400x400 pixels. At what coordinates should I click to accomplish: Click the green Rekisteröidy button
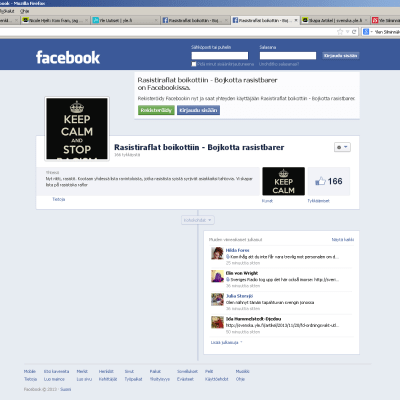pyautogui.click(x=156, y=110)
